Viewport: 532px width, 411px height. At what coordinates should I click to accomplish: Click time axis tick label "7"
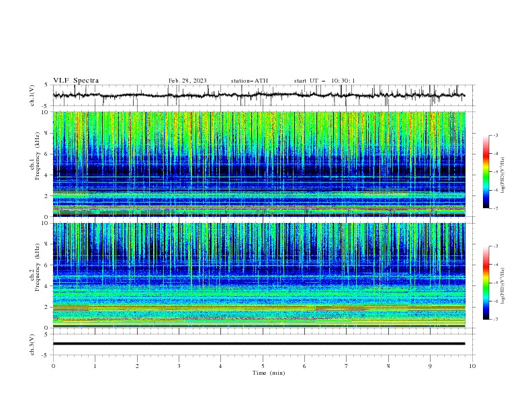pyautogui.click(x=347, y=366)
